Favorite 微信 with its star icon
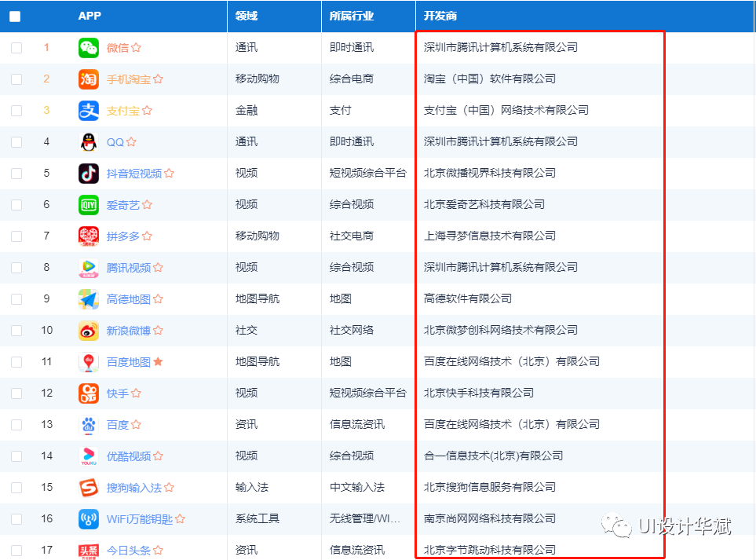This screenshot has height=560, width=756. click(137, 47)
